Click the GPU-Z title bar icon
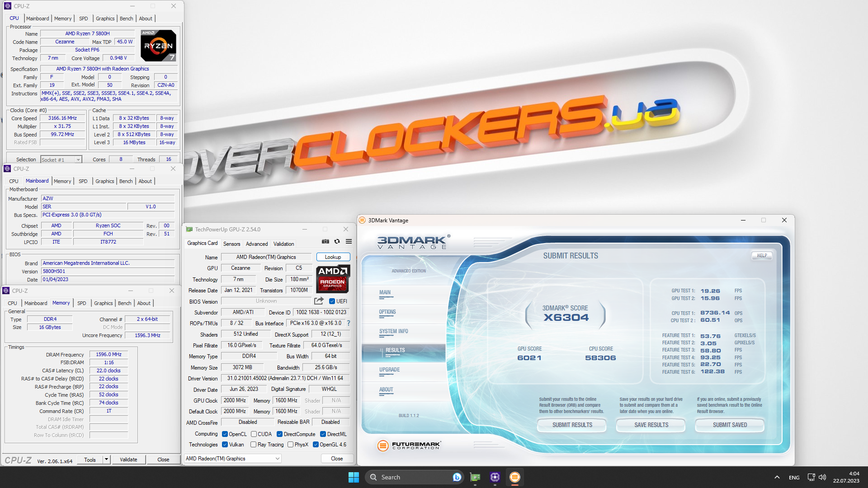The height and width of the screenshot is (488, 868). point(189,230)
